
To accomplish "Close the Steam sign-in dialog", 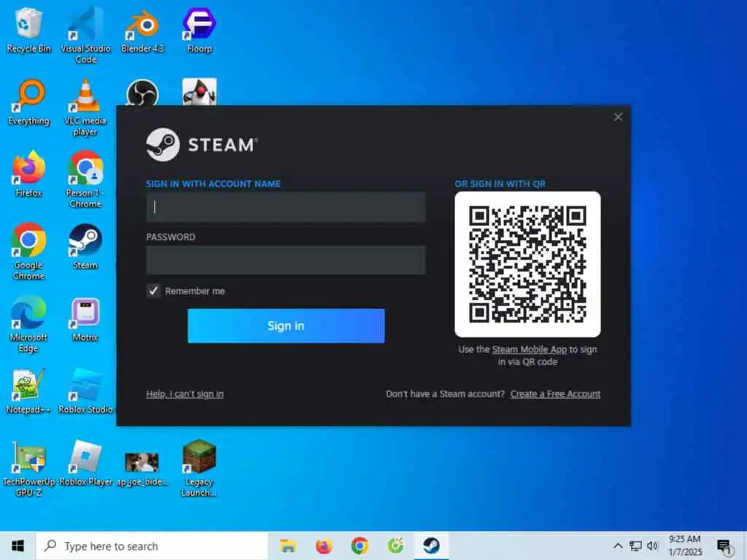I will (x=618, y=117).
